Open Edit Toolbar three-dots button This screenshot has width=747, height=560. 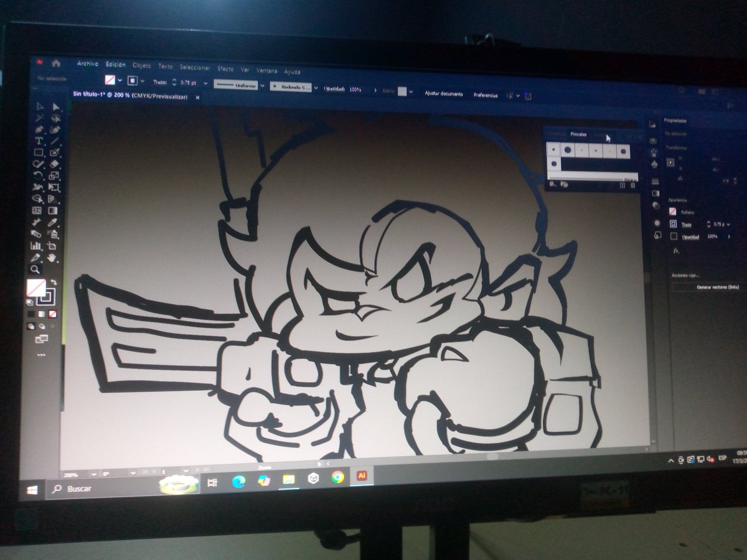click(41, 355)
